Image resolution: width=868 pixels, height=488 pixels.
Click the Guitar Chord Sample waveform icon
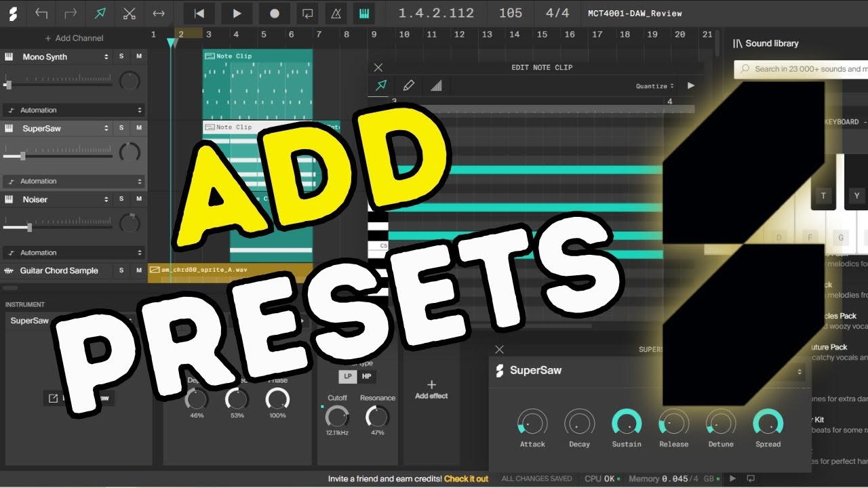(x=9, y=270)
